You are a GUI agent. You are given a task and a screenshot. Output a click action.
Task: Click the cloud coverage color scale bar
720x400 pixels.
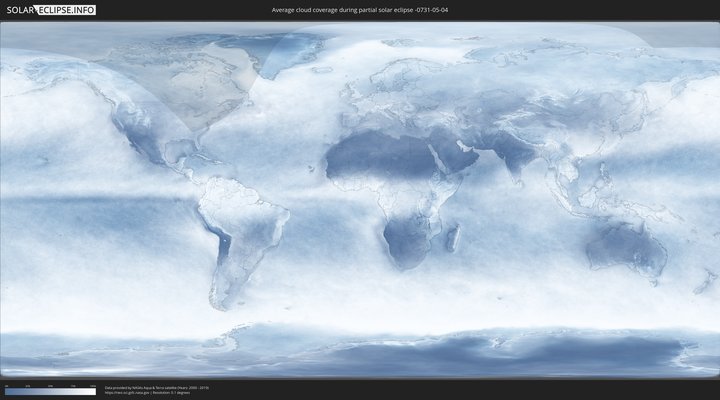pos(51,392)
